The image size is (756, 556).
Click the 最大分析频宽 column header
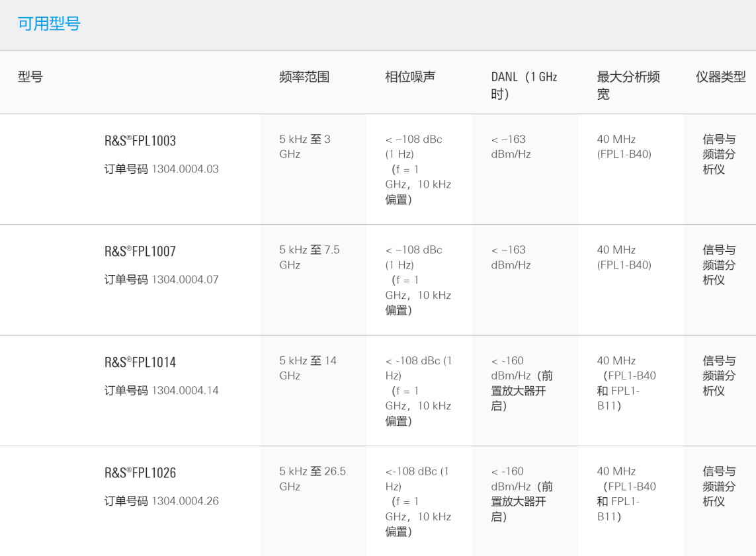pos(628,85)
